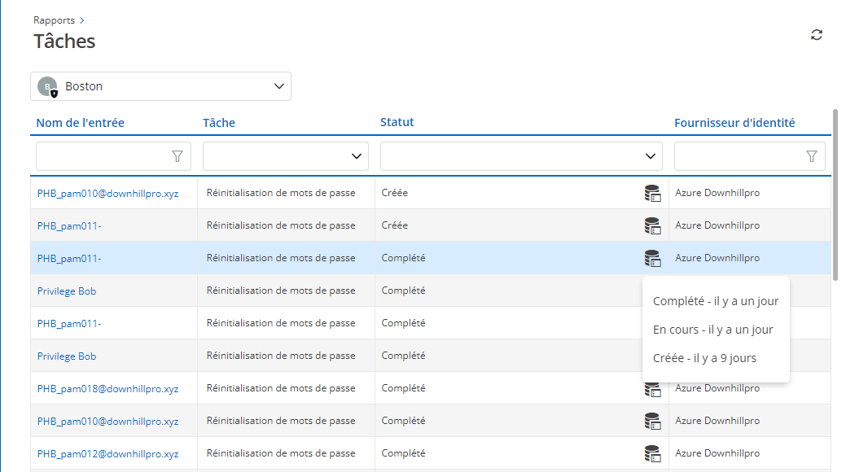The height and width of the screenshot is (472, 868).
Task: Sort by the Nom de l'entrée column header
Action: point(80,122)
